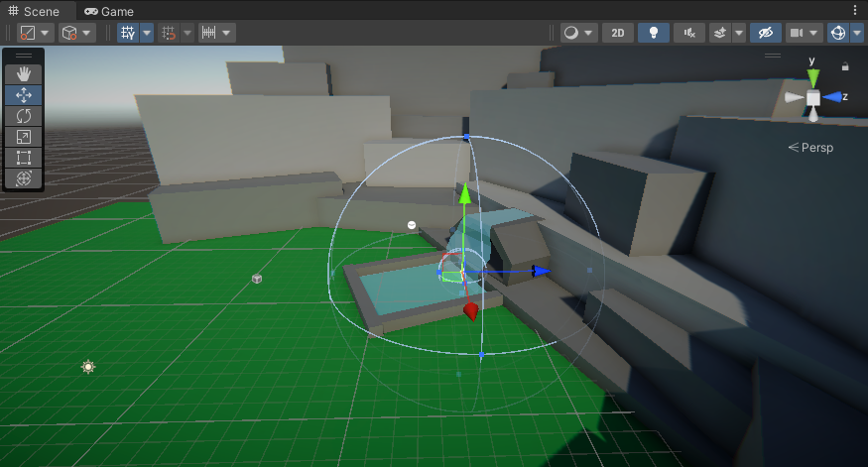Toggle scene audio mute button

tap(687, 33)
